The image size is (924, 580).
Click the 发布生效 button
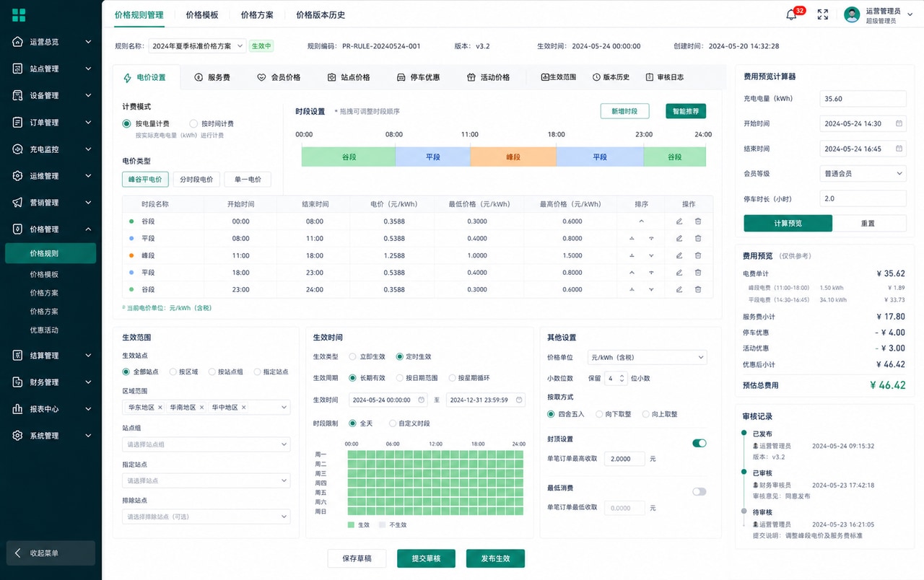click(495, 558)
